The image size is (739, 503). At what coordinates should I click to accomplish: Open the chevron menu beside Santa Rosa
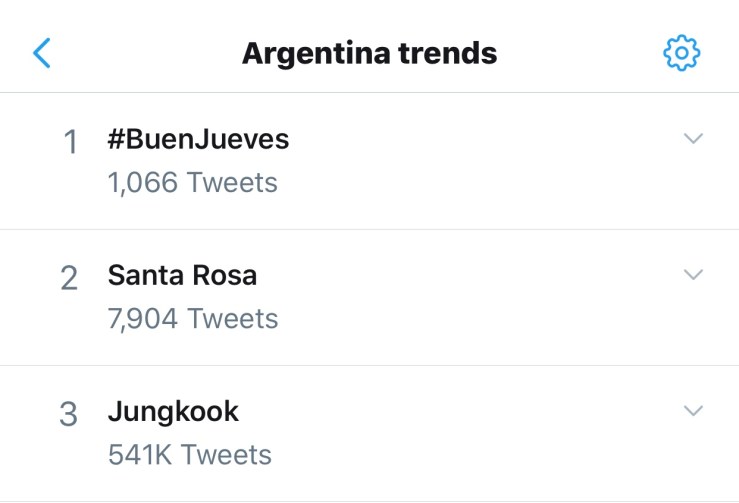click(693, 275)
